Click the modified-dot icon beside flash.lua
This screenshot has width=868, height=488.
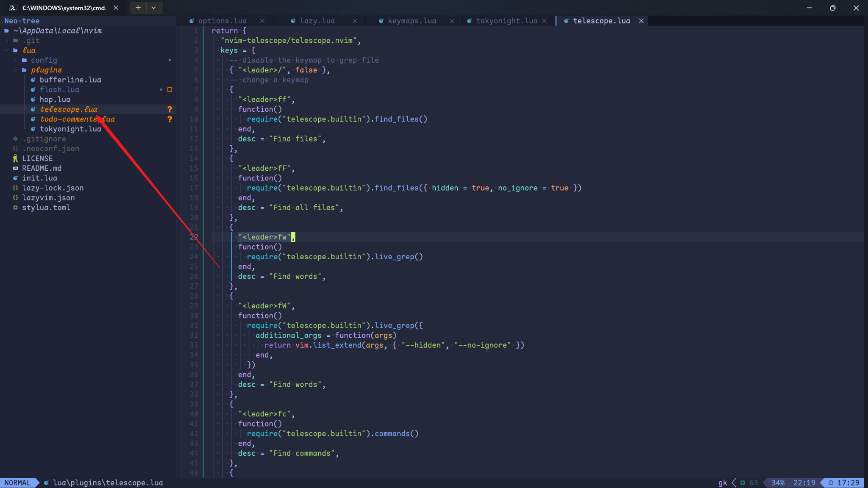click(161, 89)
